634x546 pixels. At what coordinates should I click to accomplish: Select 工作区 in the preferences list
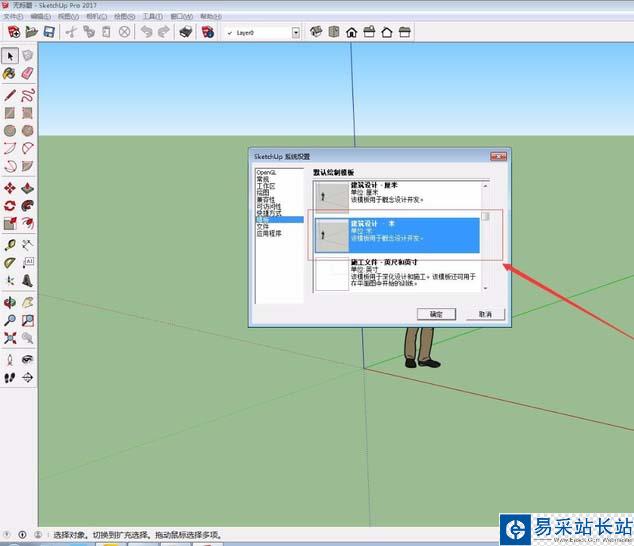coord(266,186)
